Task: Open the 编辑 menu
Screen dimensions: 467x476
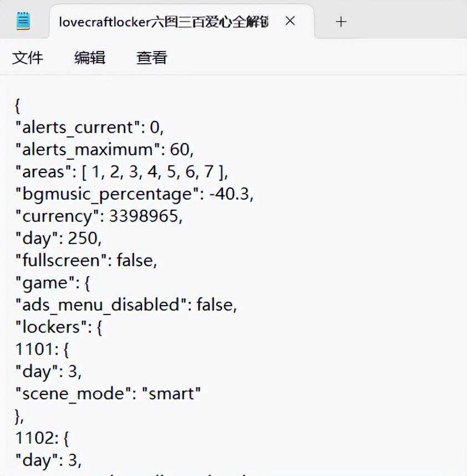Action: (90, 58)
